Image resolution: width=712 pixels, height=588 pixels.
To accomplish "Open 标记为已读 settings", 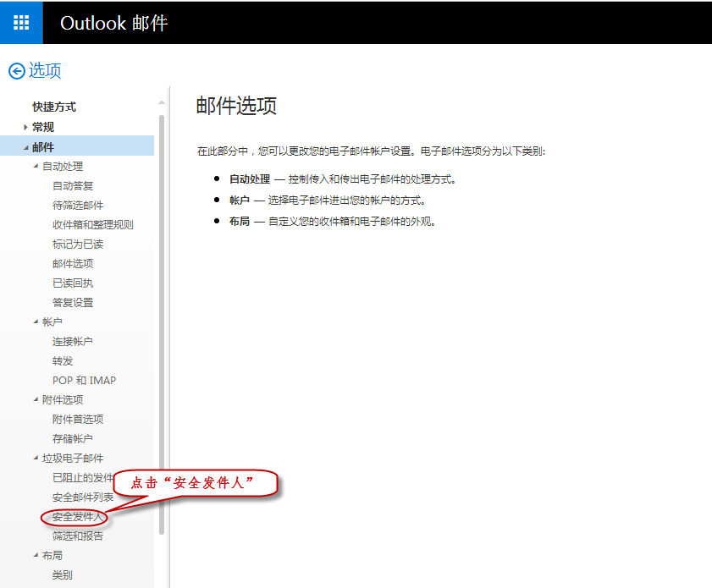I will (78, 245).
